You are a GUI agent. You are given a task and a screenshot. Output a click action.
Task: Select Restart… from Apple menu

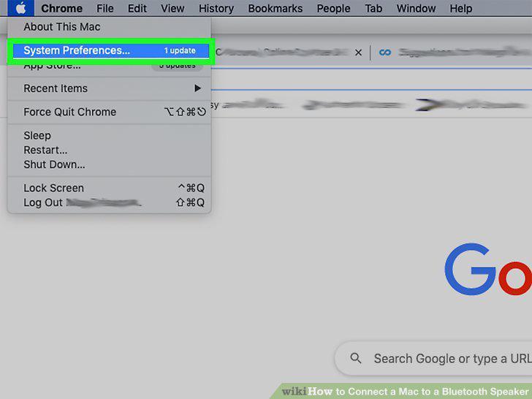[110, 150]
